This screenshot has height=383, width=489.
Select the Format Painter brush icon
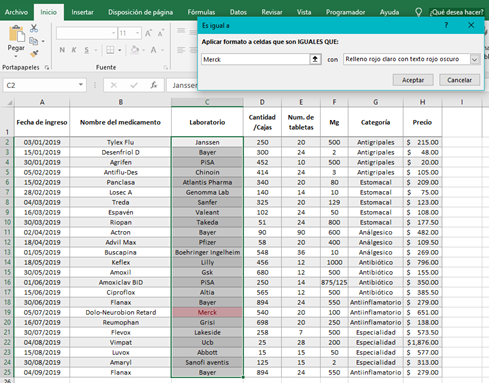(x=34, y=54)
